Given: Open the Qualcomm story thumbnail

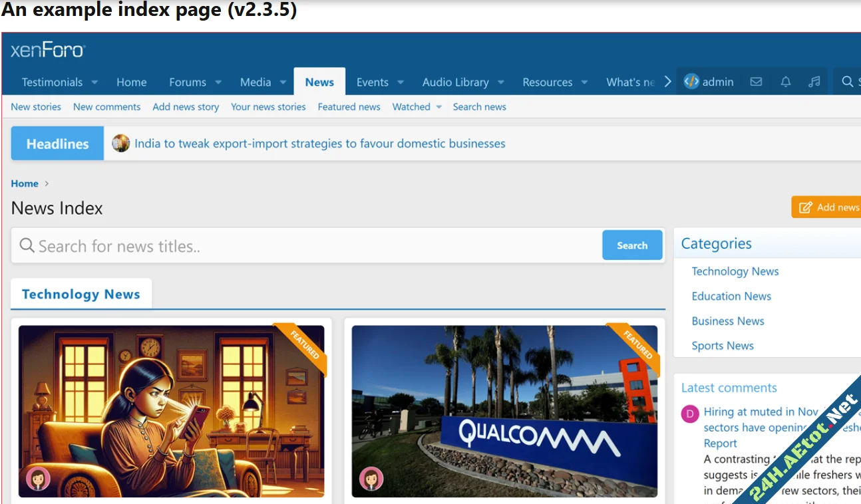Looking at the screenshot, I should (x=504, y=411).
